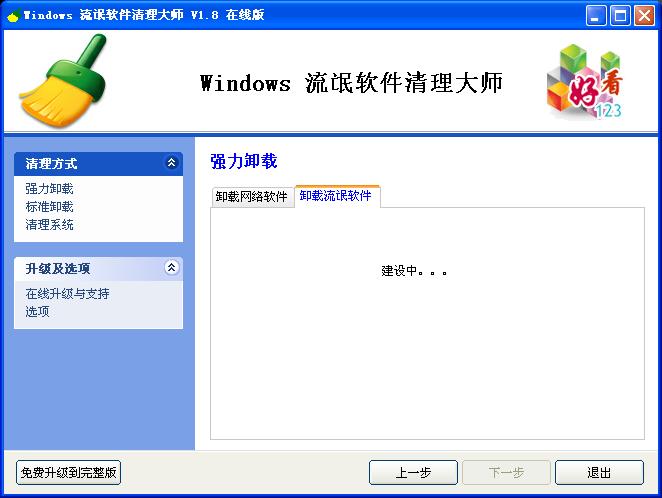Click the 免费升级到完整版 button
The width and height of the screenshot is (662, 498).
(68, 473)
